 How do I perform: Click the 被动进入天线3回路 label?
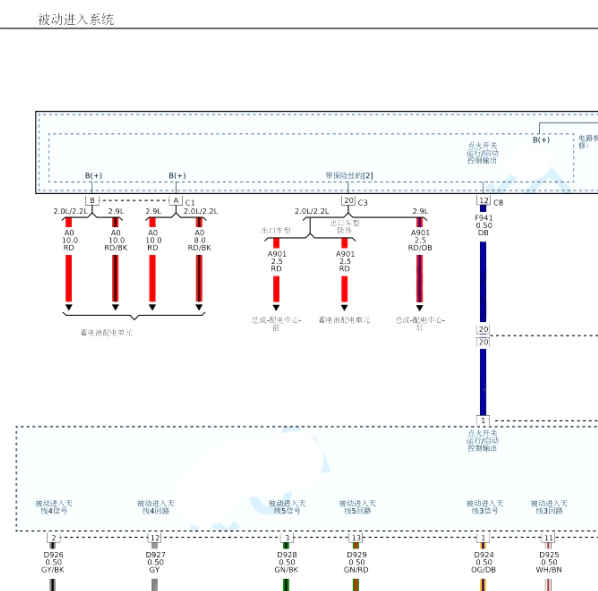point(549,507)
